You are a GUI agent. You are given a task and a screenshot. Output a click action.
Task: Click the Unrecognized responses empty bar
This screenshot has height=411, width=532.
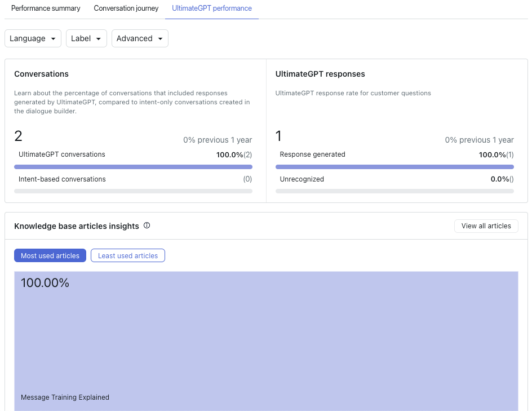click(x=394, y=192)
